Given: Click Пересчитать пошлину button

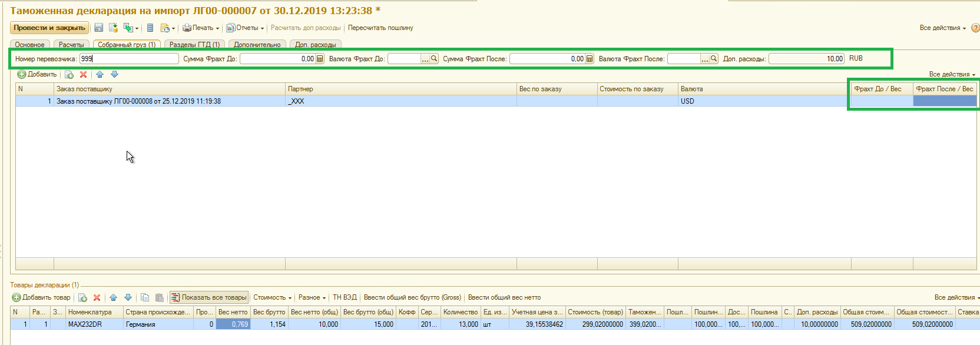Looking at the screenshot, I should pyautogui.click(x=380, y=28).
